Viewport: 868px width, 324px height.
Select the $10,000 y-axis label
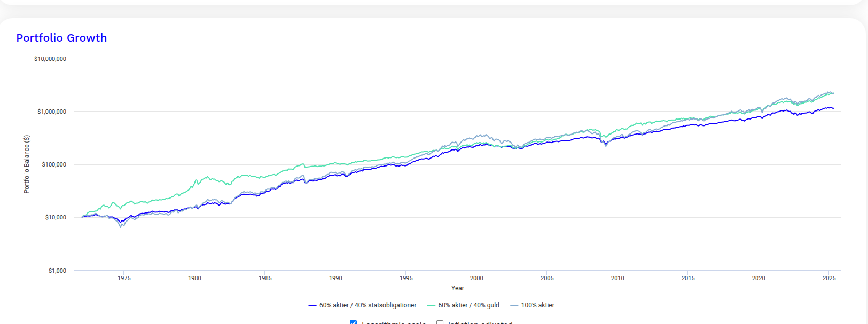coord(56,217)
